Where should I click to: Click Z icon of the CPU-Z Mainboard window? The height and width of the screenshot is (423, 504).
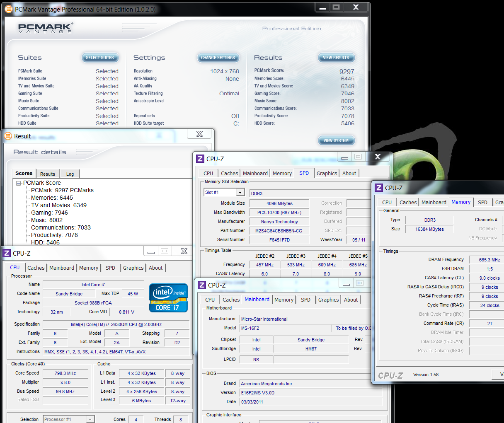coord(202,285)
